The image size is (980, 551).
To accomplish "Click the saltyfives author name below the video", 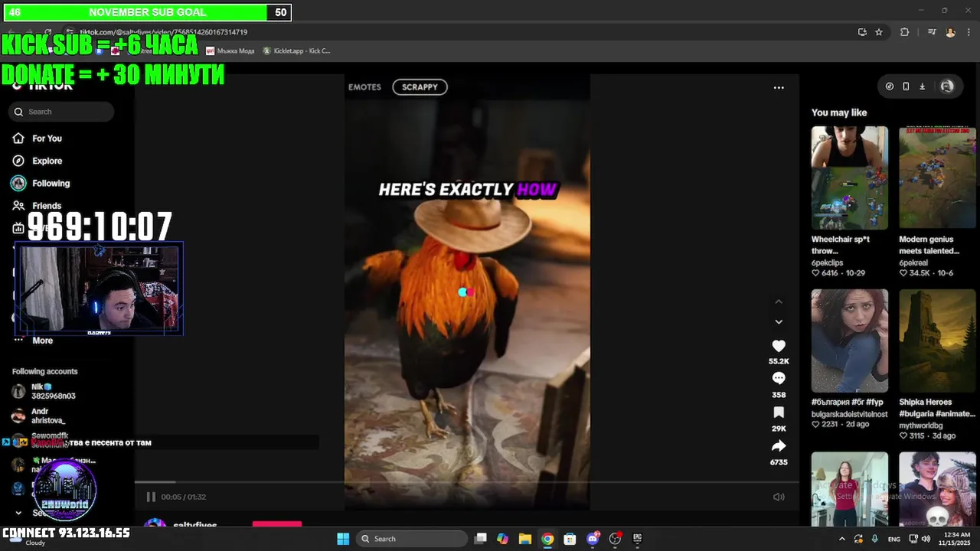I will [x=195, y=526].
